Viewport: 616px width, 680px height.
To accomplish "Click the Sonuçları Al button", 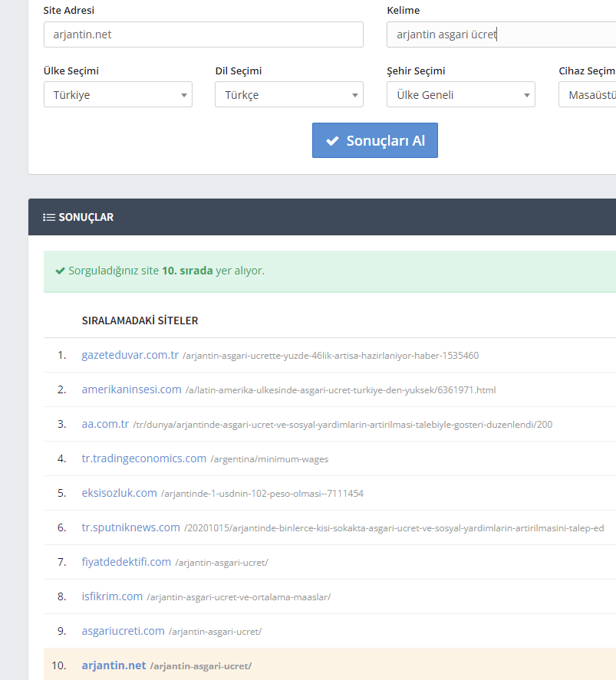I will point(375,140).
